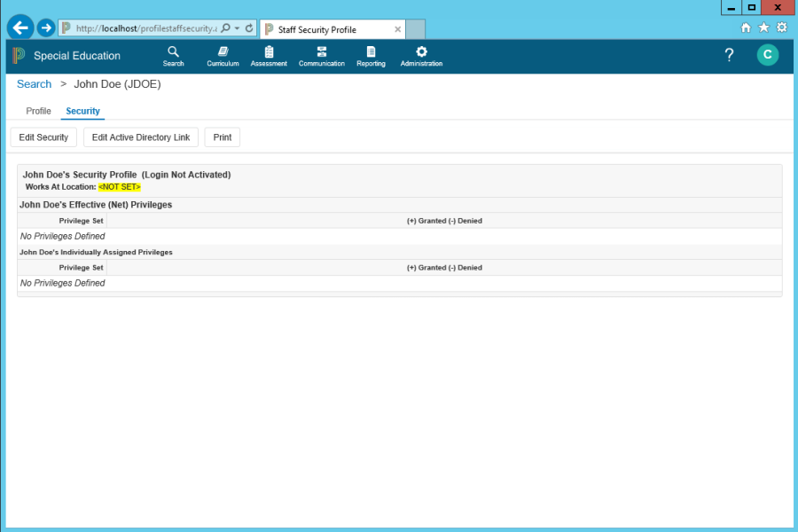This screenshot has height=532, width=798.
Task: Open the Search icon in navigation bar
Action: [174, 52]
